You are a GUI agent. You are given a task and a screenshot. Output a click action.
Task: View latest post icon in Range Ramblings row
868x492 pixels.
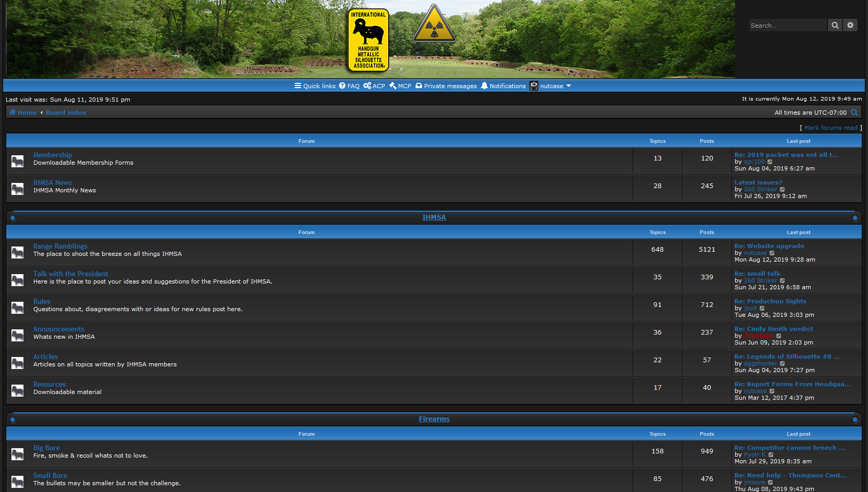pyautogui.click(x=772, y=253)
